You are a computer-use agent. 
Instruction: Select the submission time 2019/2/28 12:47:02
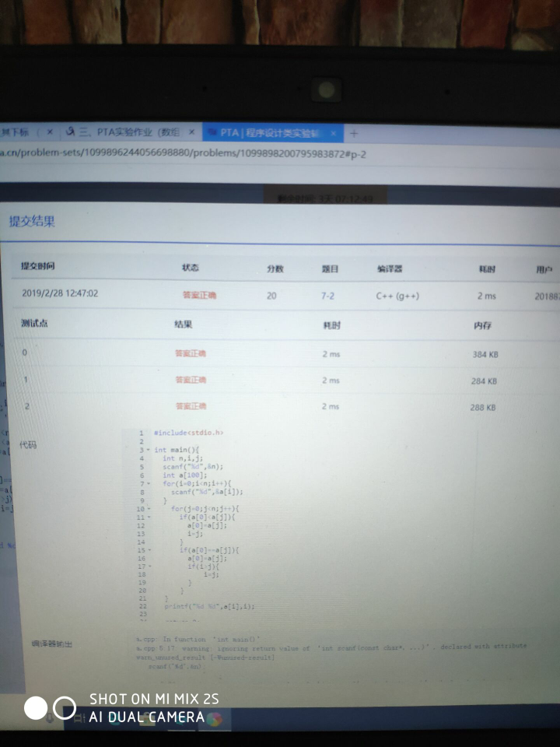[x=60, y=293]
